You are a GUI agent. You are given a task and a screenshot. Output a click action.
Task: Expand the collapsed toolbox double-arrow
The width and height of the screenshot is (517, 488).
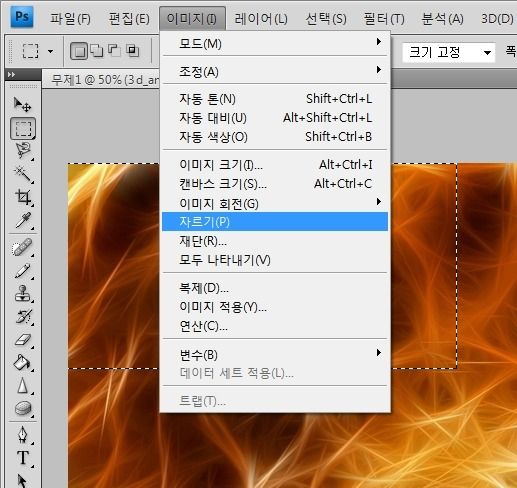point(11,74)
